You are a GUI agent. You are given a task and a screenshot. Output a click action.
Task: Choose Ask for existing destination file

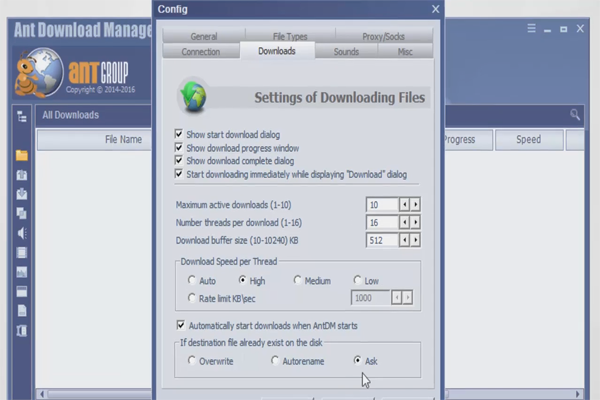point(357,361)
